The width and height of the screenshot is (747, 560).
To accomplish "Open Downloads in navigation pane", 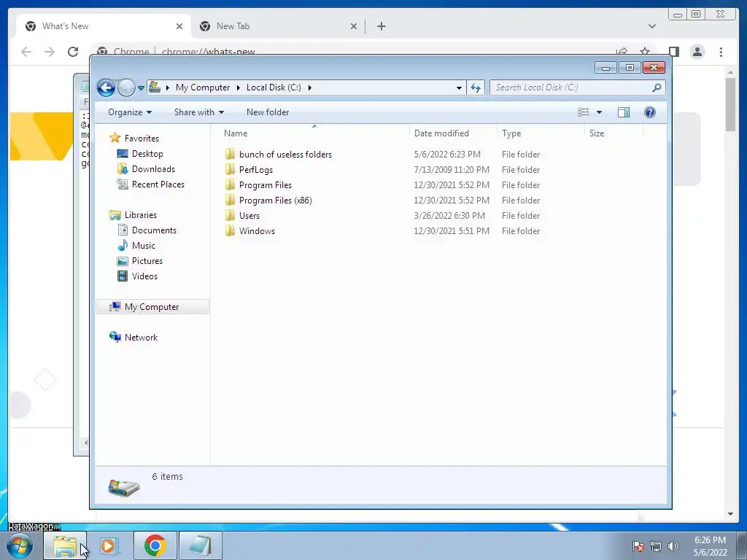I will tap(153, 169).
